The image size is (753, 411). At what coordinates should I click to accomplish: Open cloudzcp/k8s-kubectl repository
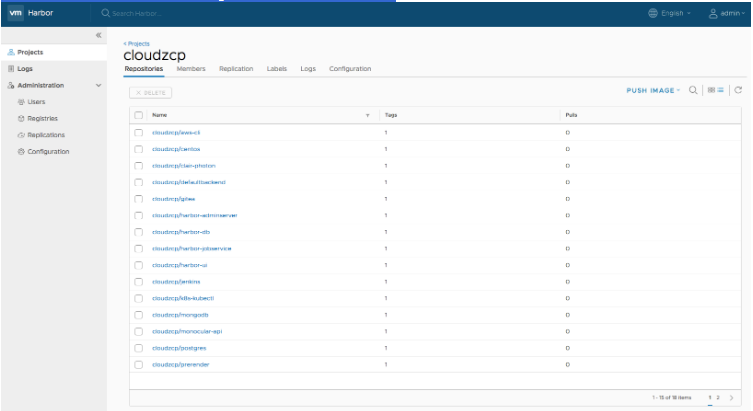coord(183,298)
